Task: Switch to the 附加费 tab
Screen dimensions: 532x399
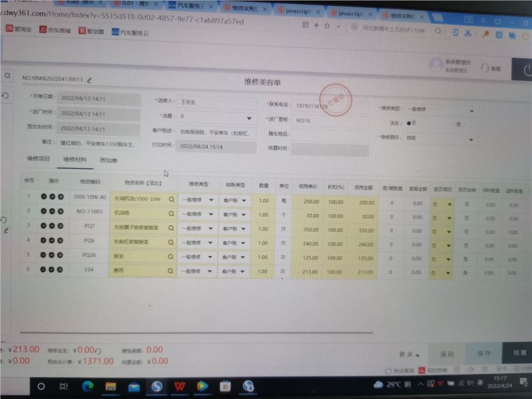Action: coord(108,160)
